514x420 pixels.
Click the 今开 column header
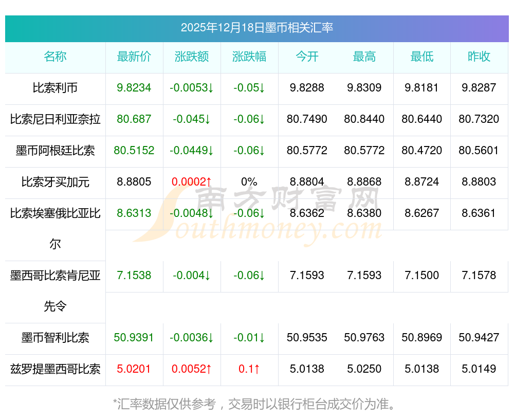[x=307, y=57]
